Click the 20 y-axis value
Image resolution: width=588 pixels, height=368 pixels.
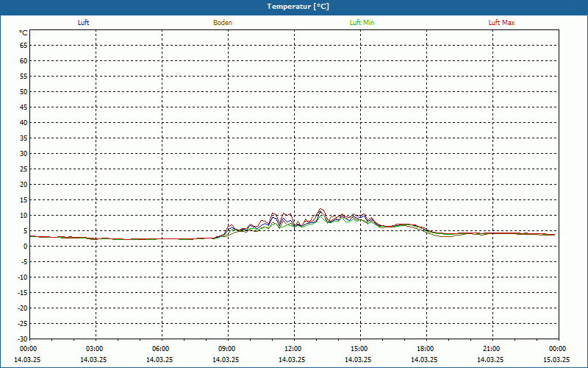tap(24, 185)
